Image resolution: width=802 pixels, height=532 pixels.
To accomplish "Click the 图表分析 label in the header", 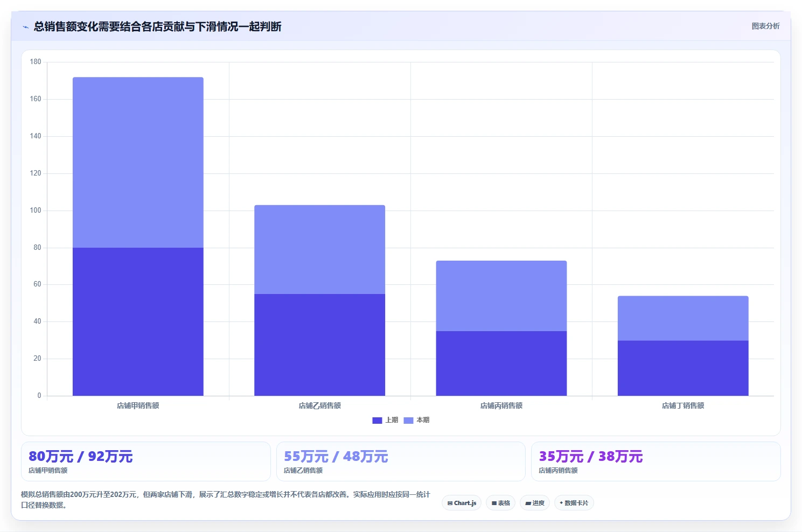I will (x=765, y=26).
